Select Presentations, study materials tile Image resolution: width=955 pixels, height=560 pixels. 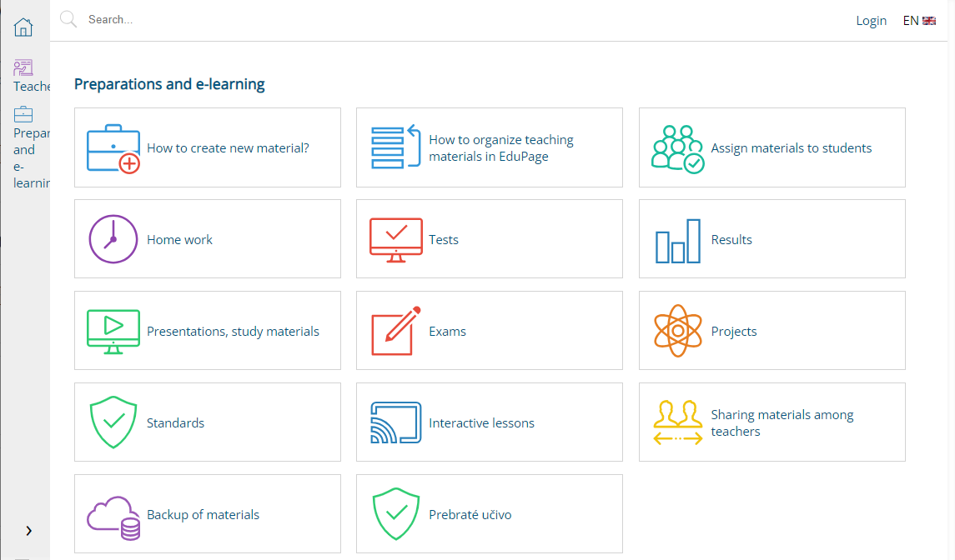(208, 331)
